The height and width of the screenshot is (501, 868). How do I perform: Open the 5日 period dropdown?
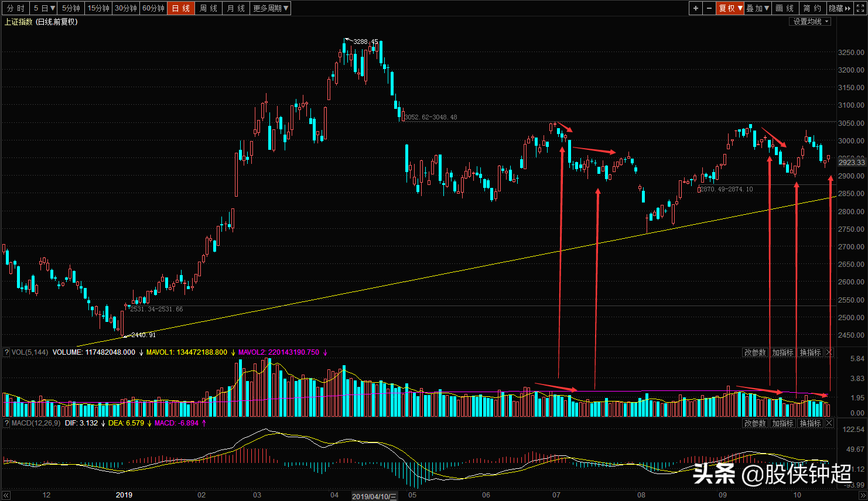[x=45, y=8]
